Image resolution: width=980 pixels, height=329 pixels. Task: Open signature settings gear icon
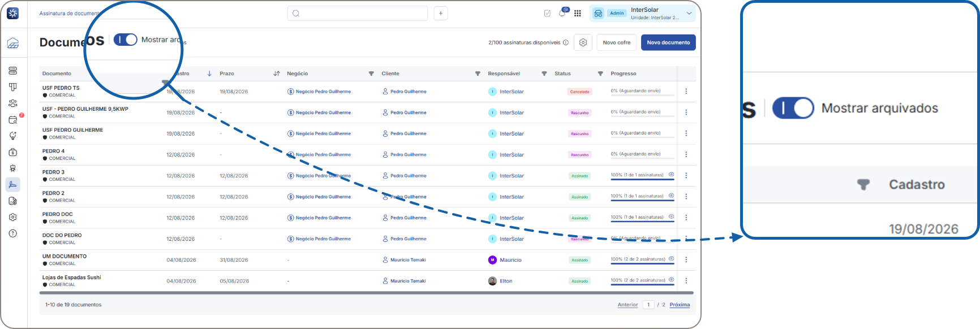coord(583,42)
